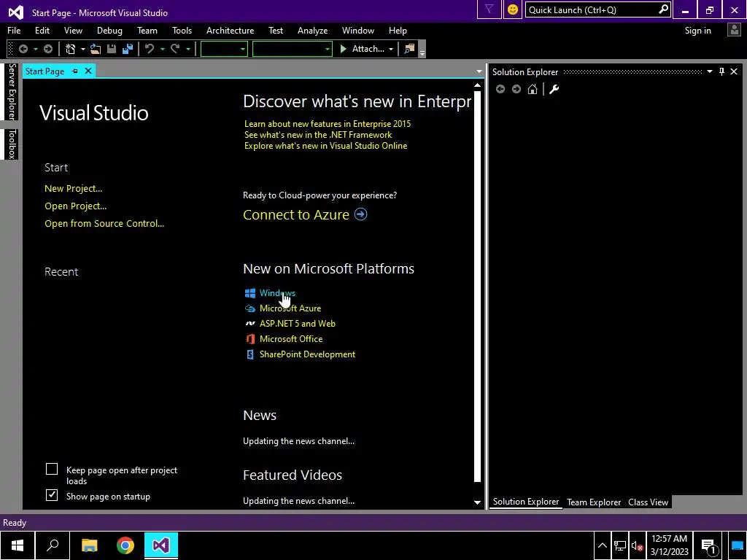
Task: Click the Windows Start button
Action: point(18,545)
